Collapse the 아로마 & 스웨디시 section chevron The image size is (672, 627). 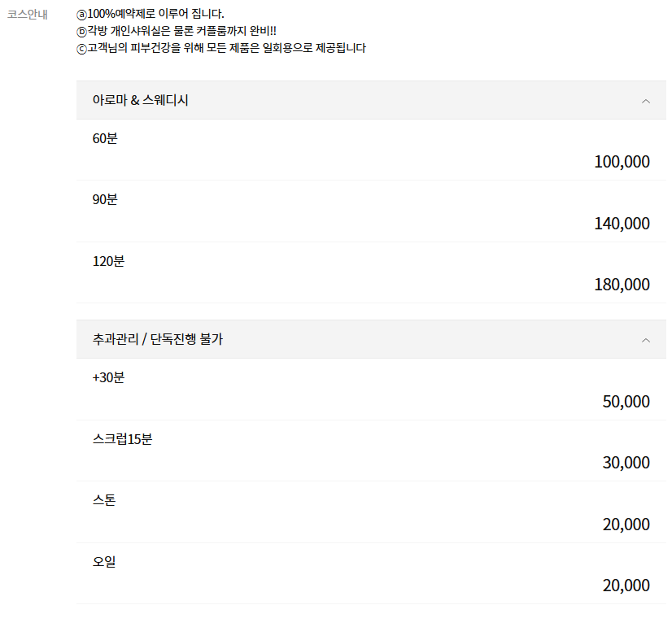[646, 101]
